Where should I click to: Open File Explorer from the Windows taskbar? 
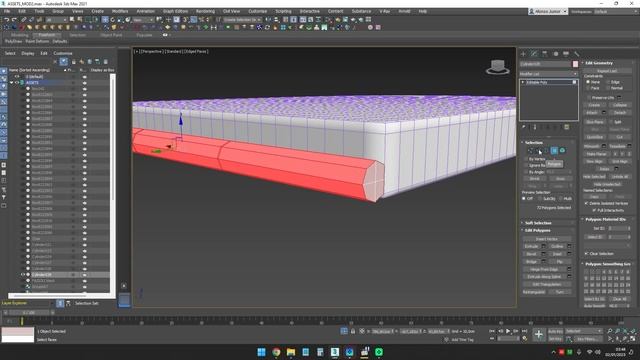tap(291, 352)
